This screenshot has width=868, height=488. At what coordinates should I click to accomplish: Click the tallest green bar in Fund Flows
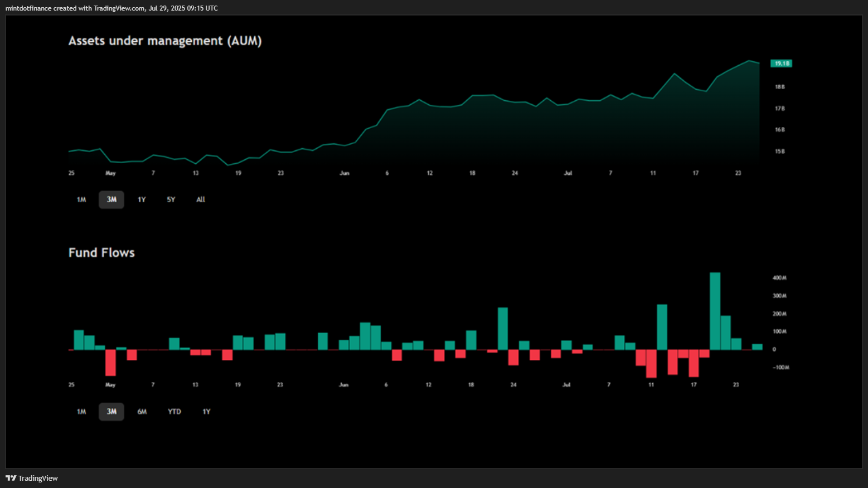[715, 311]
